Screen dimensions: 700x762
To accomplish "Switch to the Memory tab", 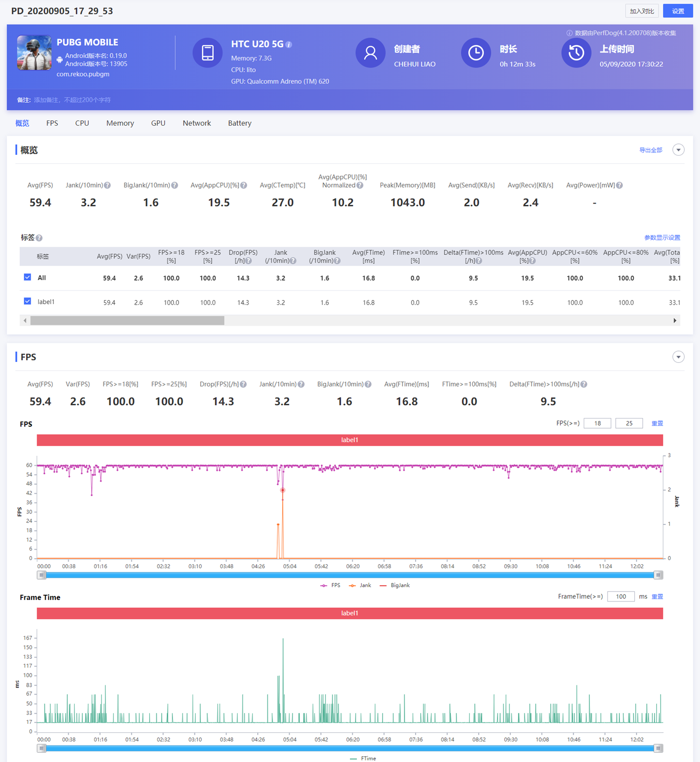I will pos(120,123).
